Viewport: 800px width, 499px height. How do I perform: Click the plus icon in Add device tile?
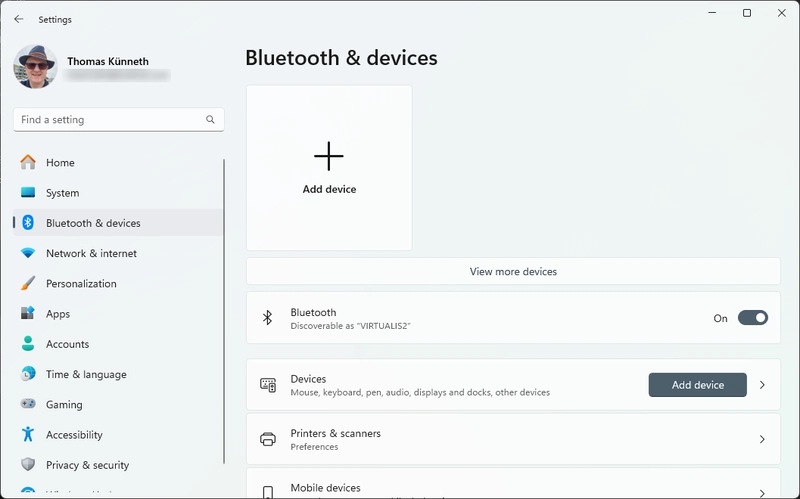click(x=329, y=156)
